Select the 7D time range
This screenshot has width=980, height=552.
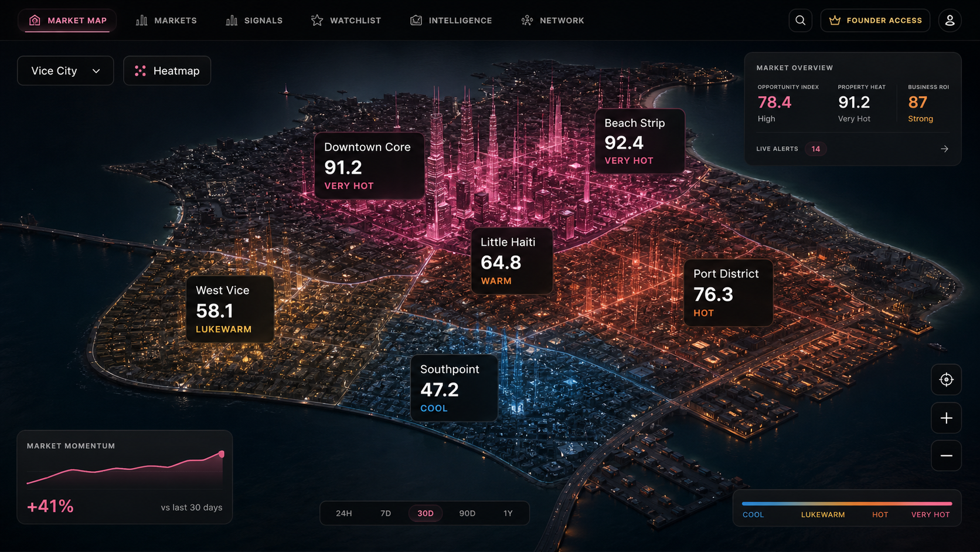point(386,513)
